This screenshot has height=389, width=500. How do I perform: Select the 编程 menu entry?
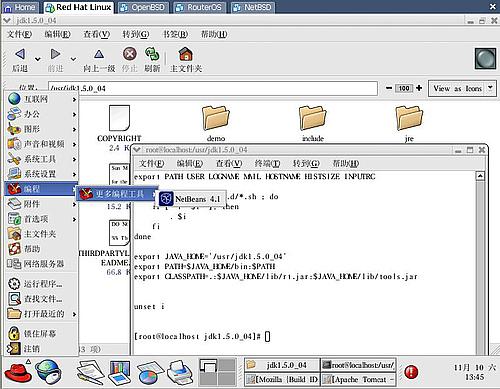pos(42,189)
